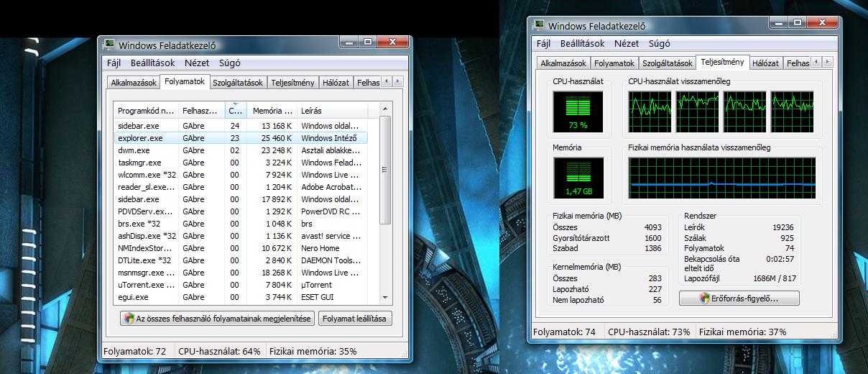868x374 pixels.
Task: Click process list scrollbar up arrow
Action: pos(385,109)
